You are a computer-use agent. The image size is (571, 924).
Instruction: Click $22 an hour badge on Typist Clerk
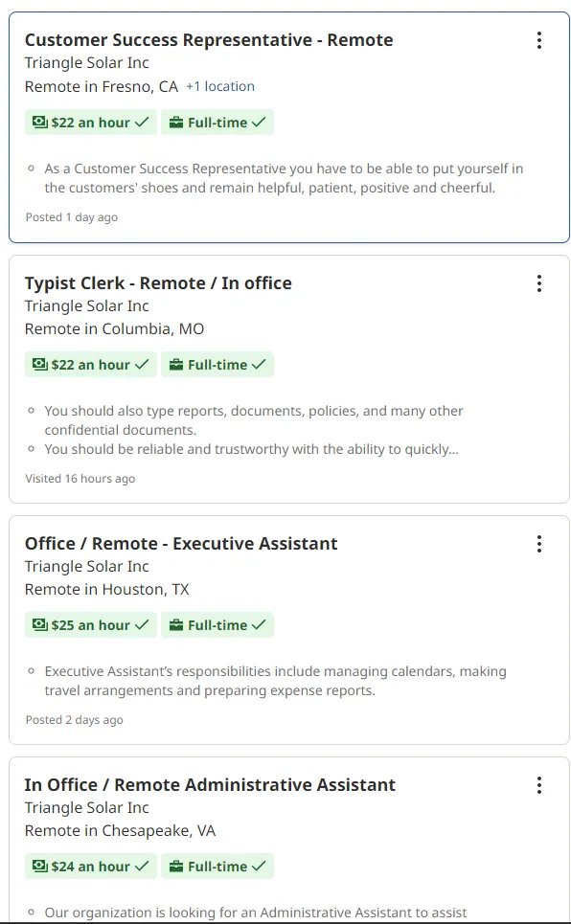pos(91,365)
